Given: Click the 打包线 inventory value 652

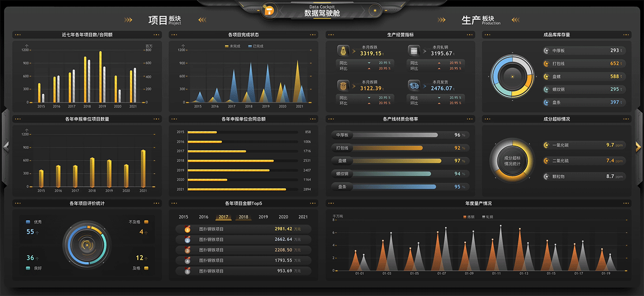Looking at the screenshot, I should coord(615,63).
